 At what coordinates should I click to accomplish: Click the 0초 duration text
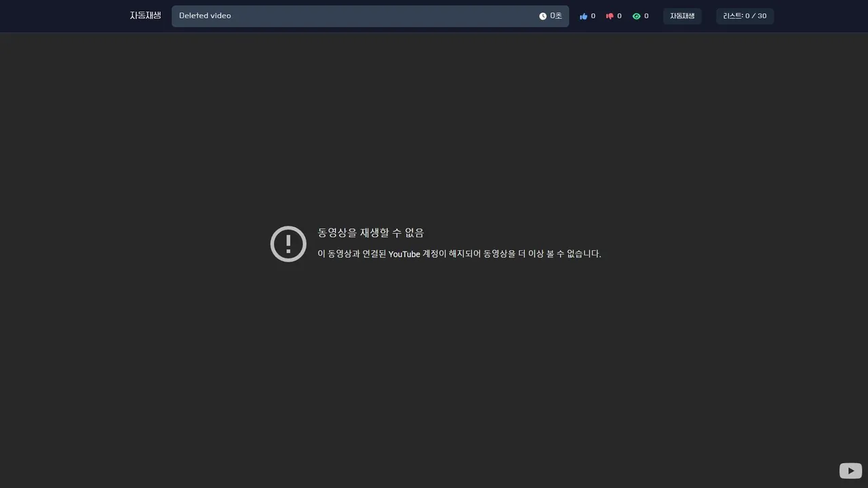[556, 16]
